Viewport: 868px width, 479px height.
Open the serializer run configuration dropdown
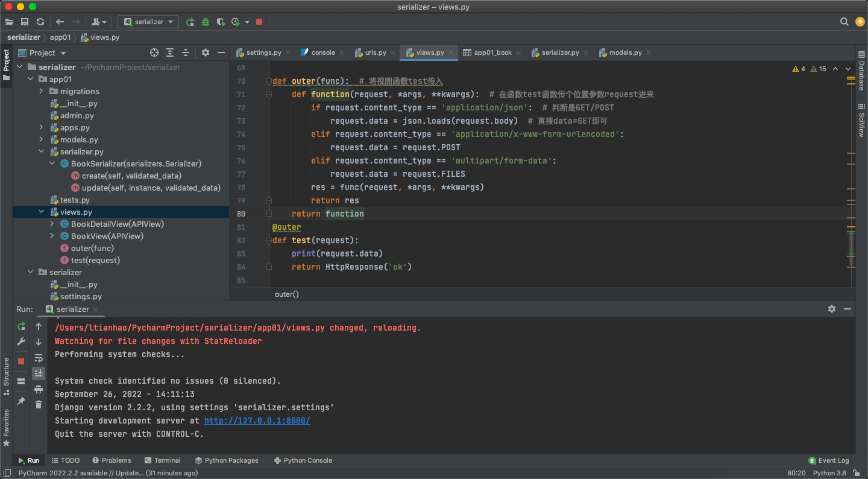point(148,22)
